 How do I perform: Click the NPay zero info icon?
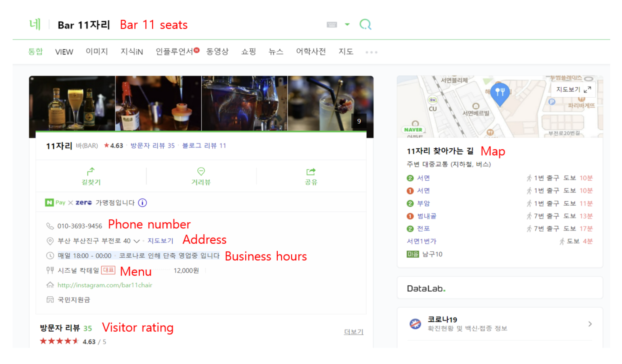142,203
